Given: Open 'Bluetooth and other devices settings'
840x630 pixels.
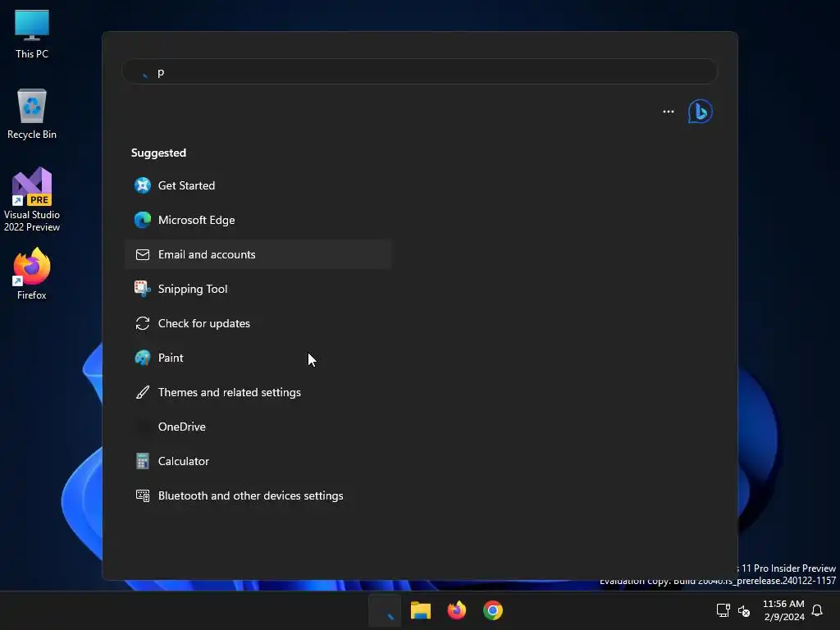Looking at the screenshot, I should (258, 495).
